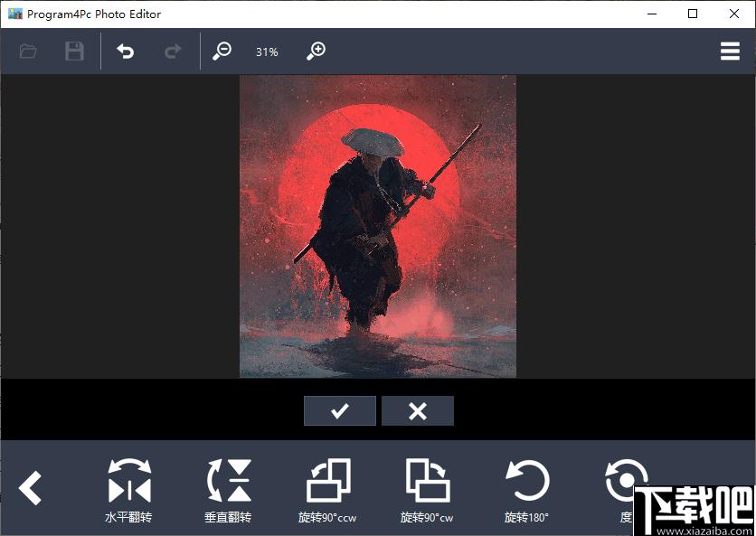The width and height of the screenshot is (756, 536).
Task: Rotate the image by 180° (旋转180°)
Action: pos(527,491)
